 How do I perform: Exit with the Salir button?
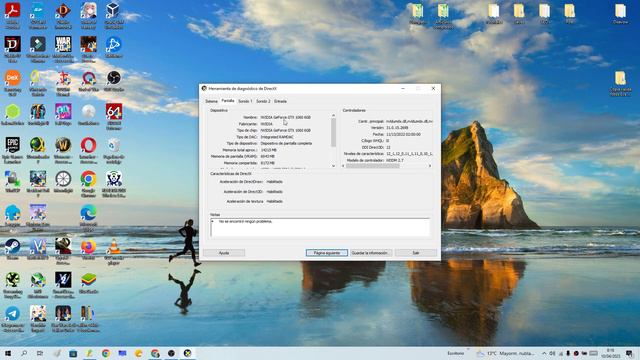click(416, 253)
